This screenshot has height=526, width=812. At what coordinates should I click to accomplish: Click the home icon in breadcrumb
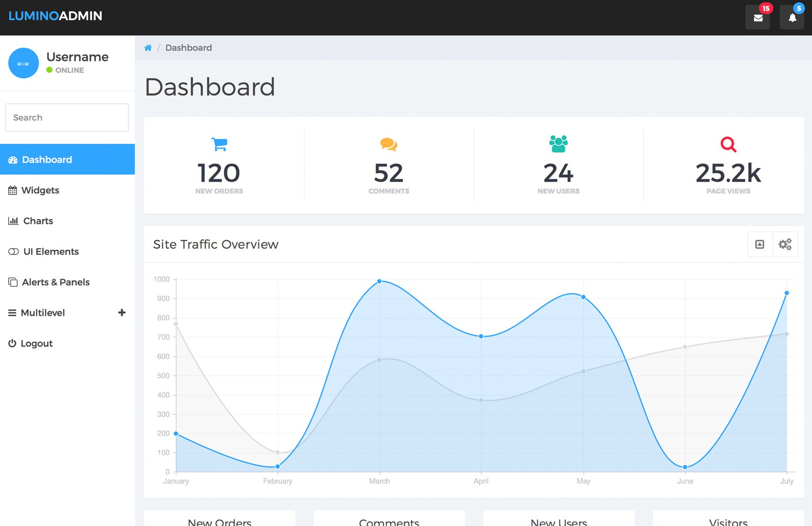(148, 48)
